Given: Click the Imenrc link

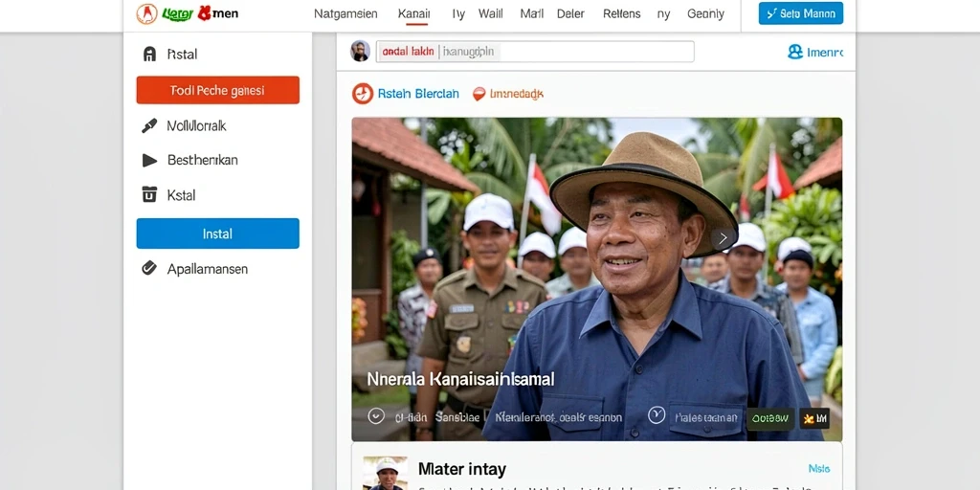Looking at the screenshot, I should 824,53.
